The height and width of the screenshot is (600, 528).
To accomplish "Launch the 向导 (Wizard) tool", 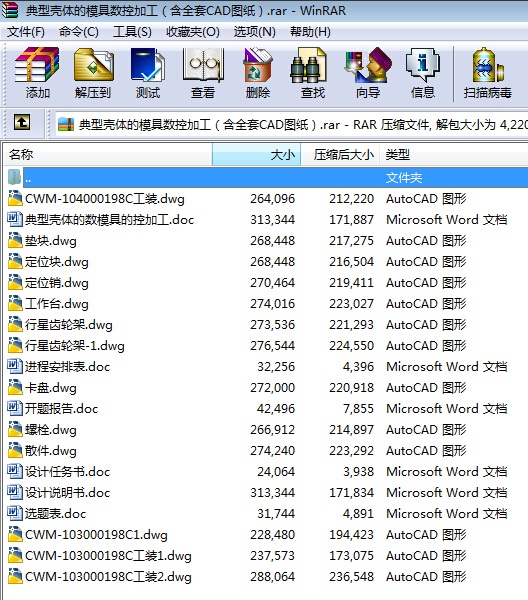I will pos(368,65).
